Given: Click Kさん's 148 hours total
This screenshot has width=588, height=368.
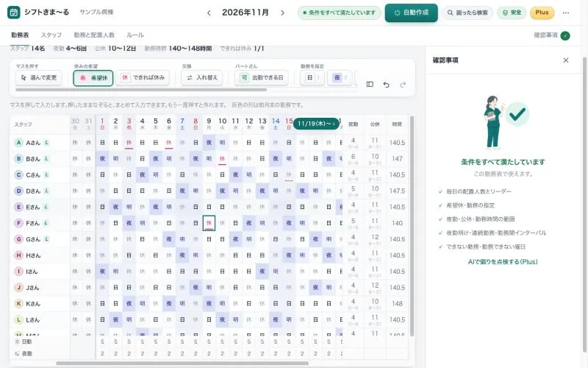Looking at the screenshot, I should tap(397, 303).
